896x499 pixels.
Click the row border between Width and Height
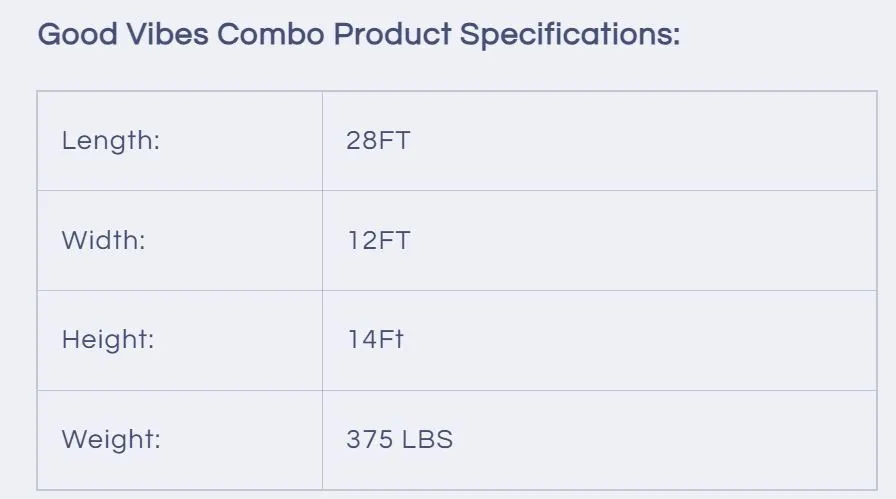[x=457, y=290]
